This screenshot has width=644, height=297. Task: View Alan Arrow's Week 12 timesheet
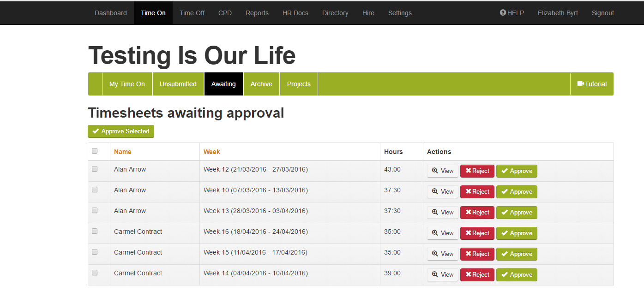(x=442, y=171)
